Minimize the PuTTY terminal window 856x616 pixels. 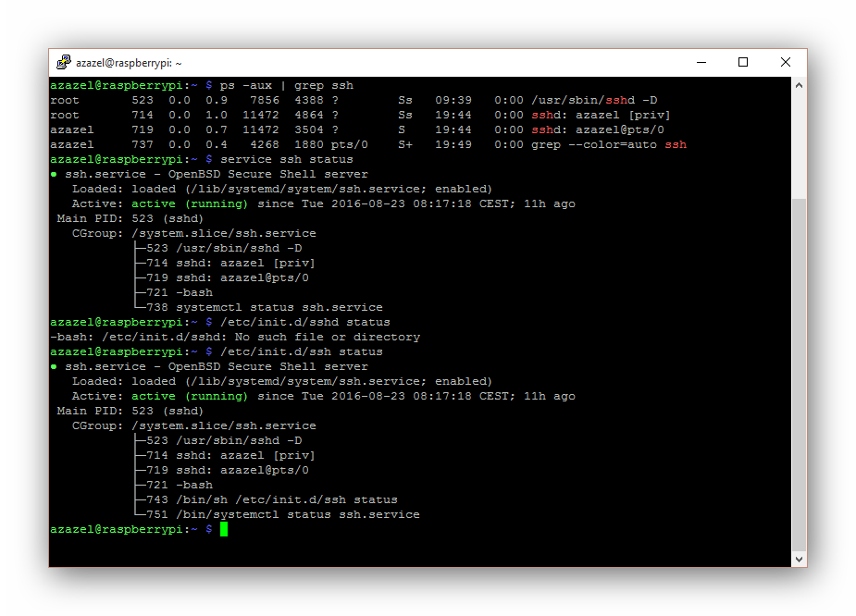pyautogui.click(x=701, y=62)
